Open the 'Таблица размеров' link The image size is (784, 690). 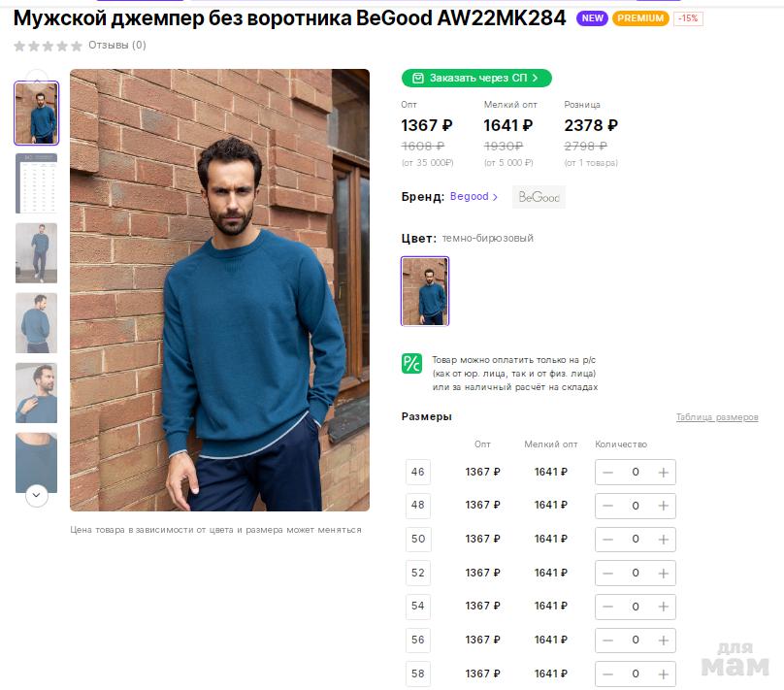click(x=717, y=417)
